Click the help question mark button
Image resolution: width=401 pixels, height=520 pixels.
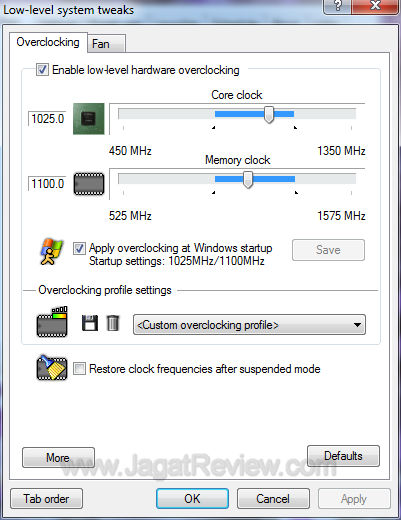pos(337,6)
